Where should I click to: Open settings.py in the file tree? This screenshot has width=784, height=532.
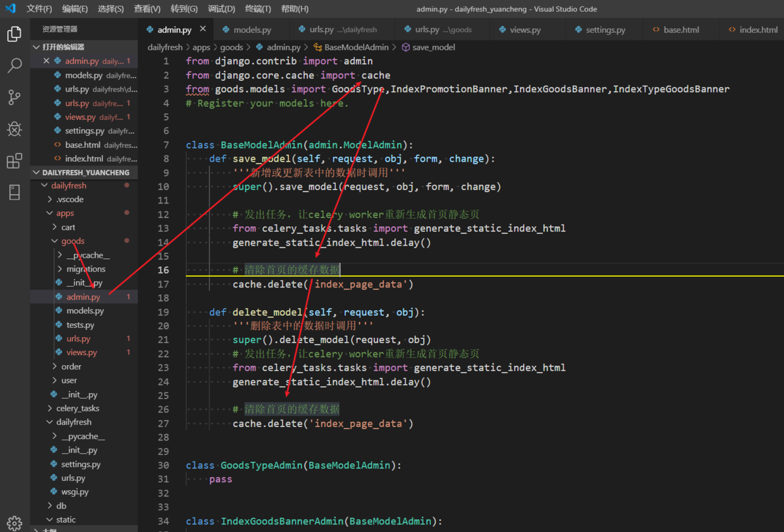[x=84, y=464]
